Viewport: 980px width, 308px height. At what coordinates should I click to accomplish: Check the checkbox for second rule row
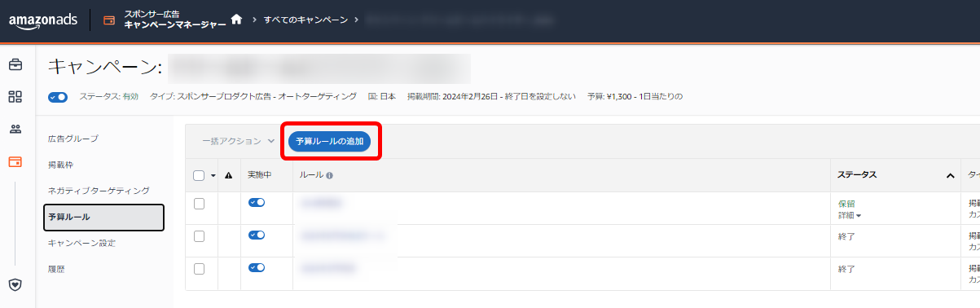click(199, 236)
